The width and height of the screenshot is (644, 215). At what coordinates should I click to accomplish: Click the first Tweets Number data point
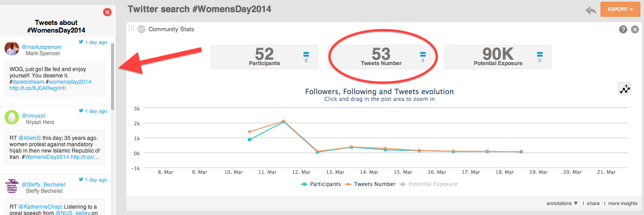(x=250, y=132)
